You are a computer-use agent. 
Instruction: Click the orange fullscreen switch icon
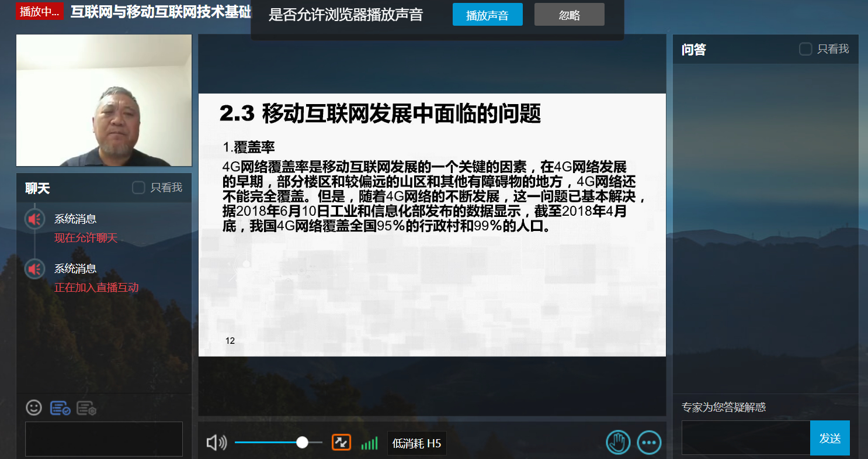(x=341, y=443)
